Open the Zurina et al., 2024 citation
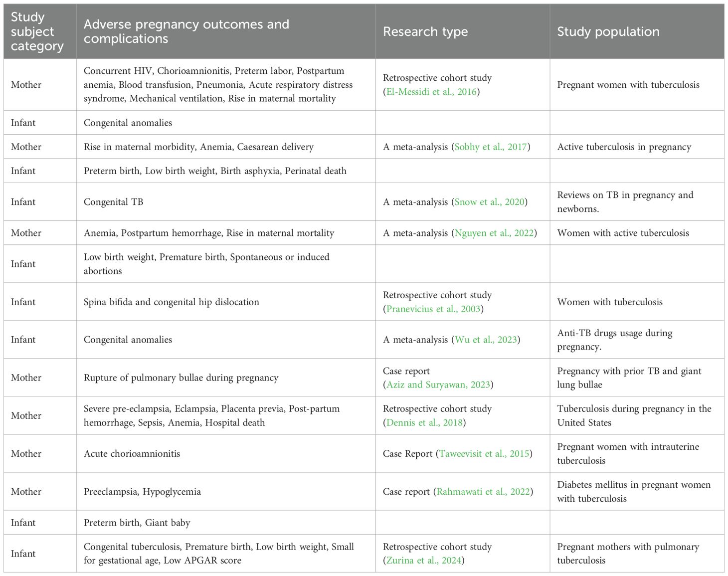 [424, 560]
